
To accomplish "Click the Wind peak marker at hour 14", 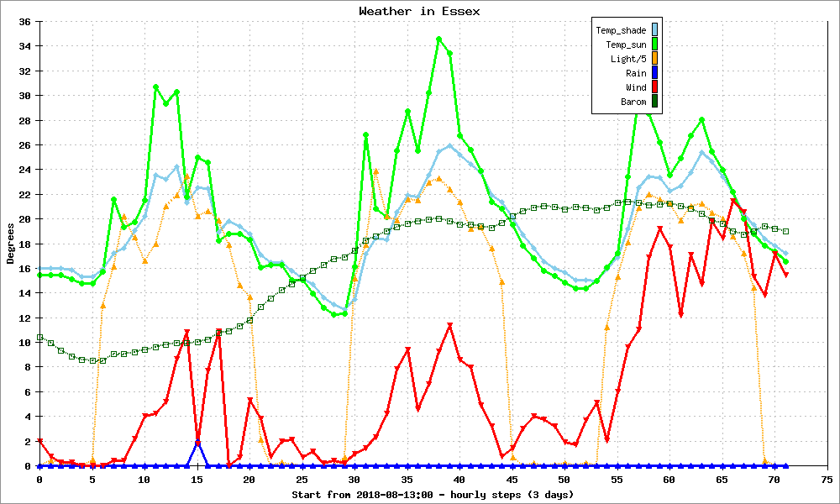I will 187,333.
